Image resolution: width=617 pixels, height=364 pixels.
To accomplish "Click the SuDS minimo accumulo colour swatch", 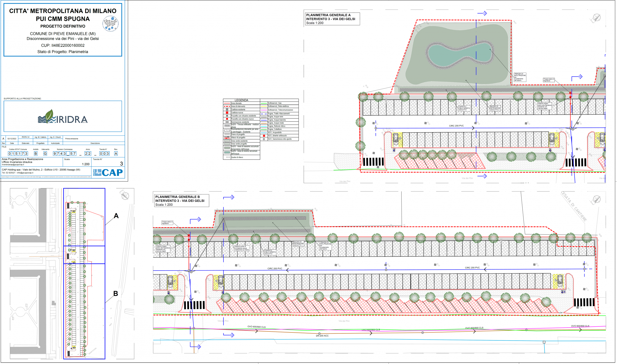I will [227, 152].
